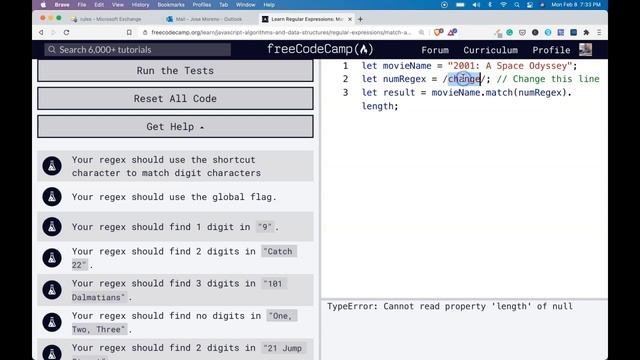Click the freeCodeCamp logo
The height and width of the screenshot is (360, 640).
point(320,49)
